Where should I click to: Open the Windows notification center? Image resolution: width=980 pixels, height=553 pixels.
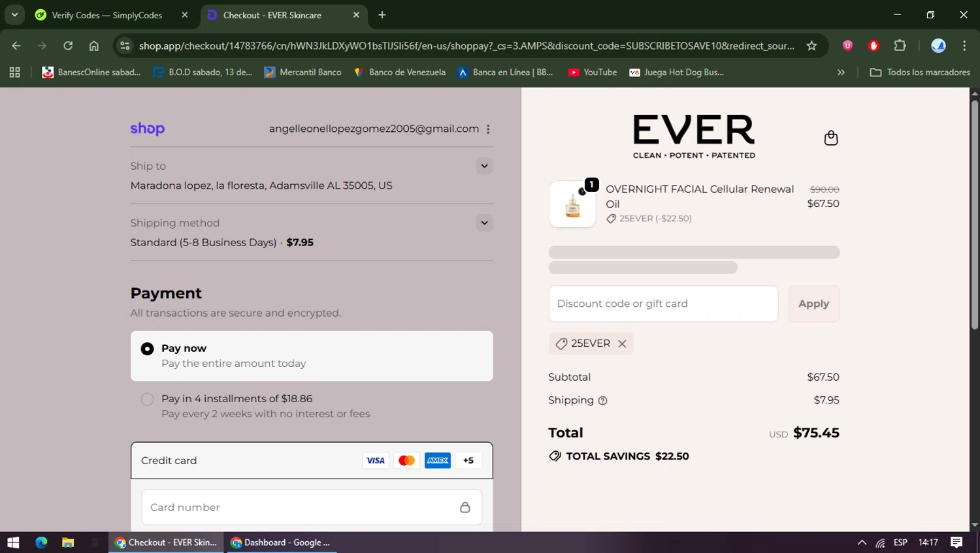pos(956,543)
